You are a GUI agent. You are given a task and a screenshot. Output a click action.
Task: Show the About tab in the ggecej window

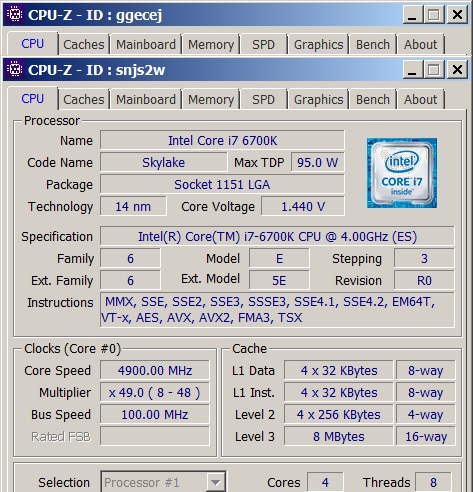click(421, 44)
